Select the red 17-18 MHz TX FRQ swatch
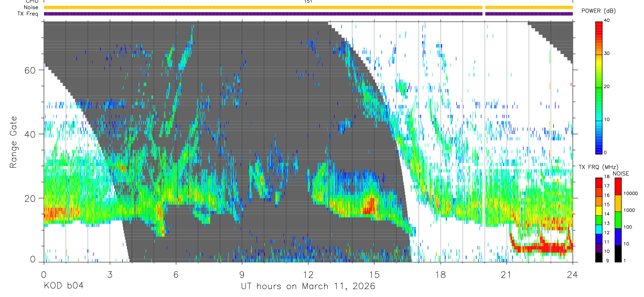This screenshot has height=297, width=644. pyautogui.click(x=599, y=182)
